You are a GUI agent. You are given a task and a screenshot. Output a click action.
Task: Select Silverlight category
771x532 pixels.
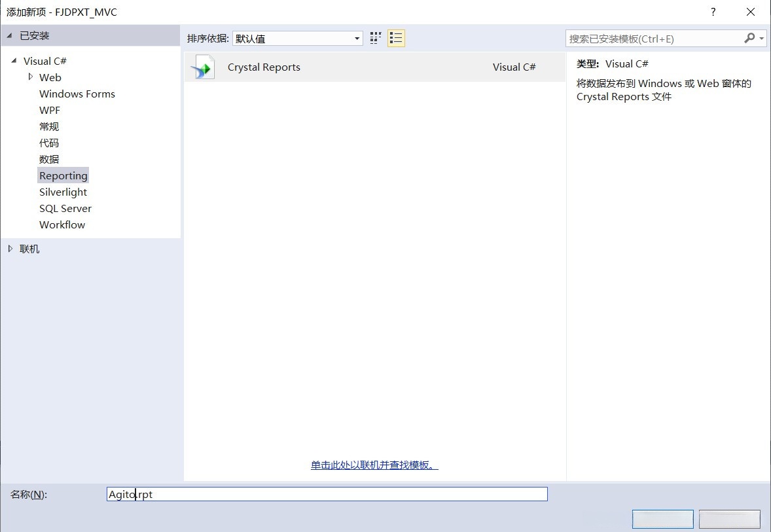63,192
